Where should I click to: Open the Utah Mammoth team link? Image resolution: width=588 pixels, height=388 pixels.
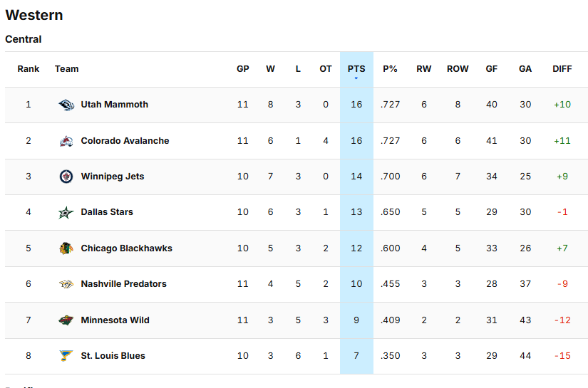(x=114, y=105)
